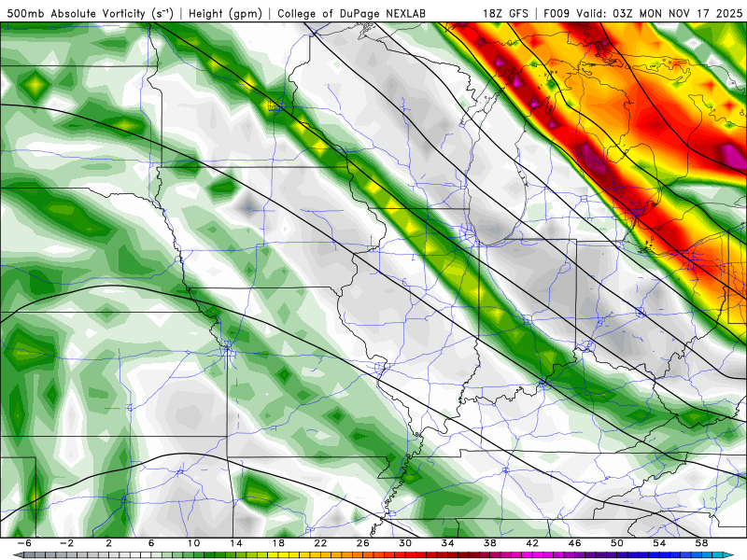Click the "46" color scale label
This screenshot has width=747, height=560.
574,543
